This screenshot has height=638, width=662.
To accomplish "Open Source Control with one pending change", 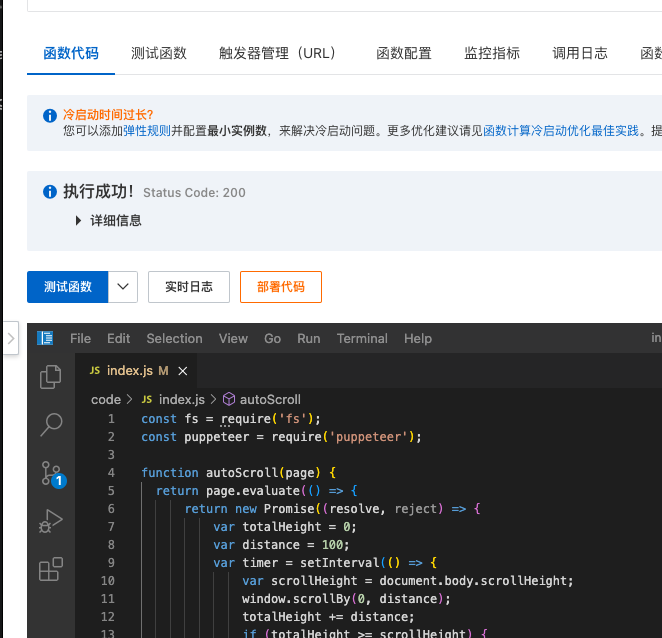I will click(x=53, y=474).
